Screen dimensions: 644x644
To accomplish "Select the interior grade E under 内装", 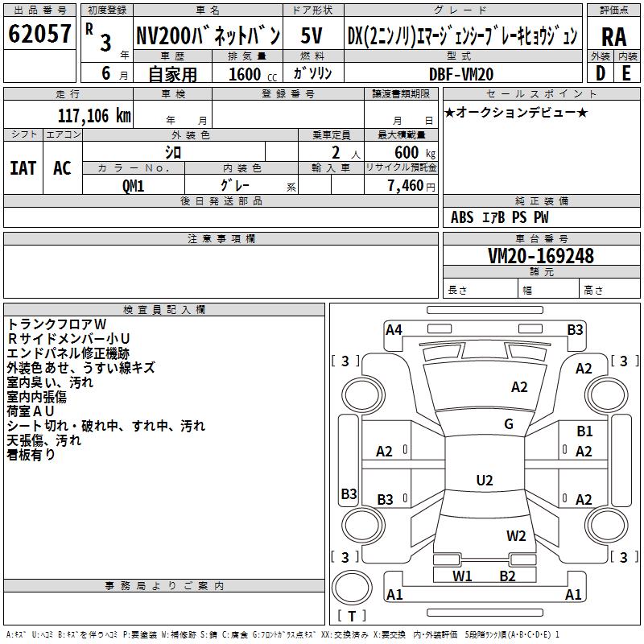I will click(x=626, y=73).
